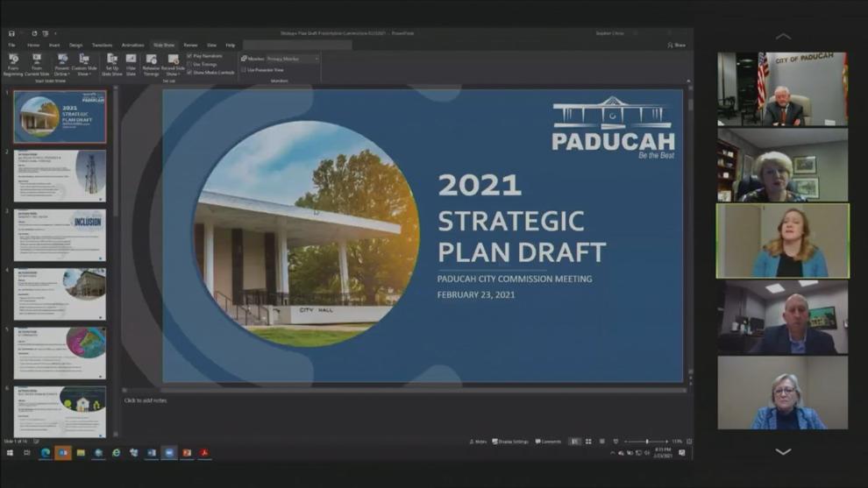Switch to Normal view icon
868x488 pixels.
(x=574, y=442)
